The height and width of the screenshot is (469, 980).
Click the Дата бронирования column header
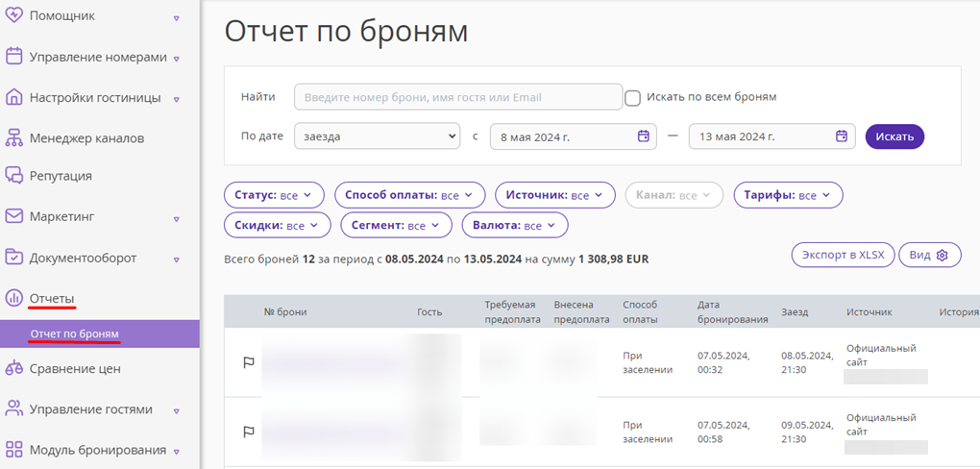[732, 311]
